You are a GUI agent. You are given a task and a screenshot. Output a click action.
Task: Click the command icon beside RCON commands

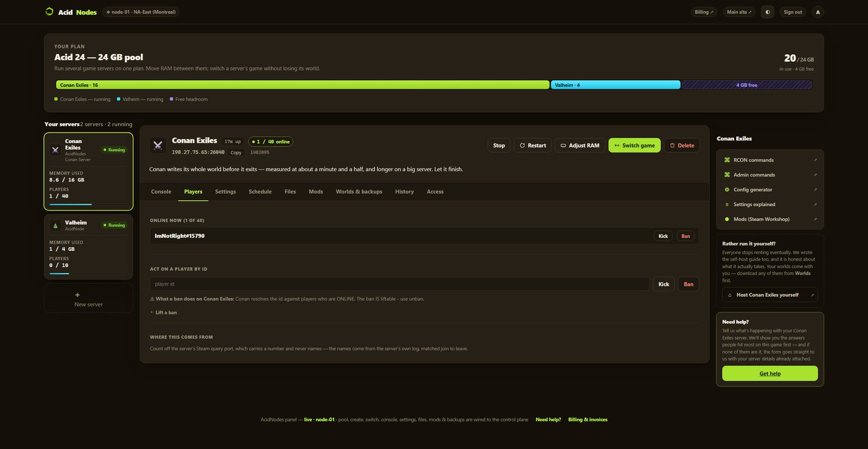pos(727,160)
